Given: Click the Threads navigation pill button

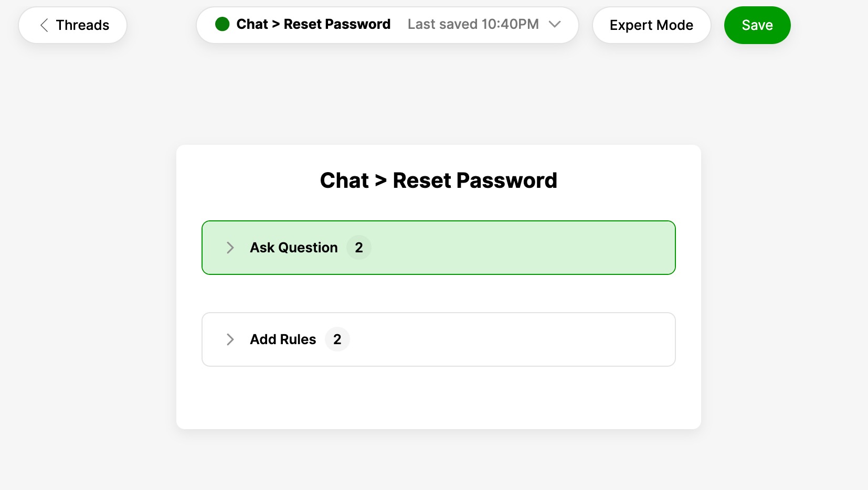Looking at the screenshot, I should [x=72, y=25].
